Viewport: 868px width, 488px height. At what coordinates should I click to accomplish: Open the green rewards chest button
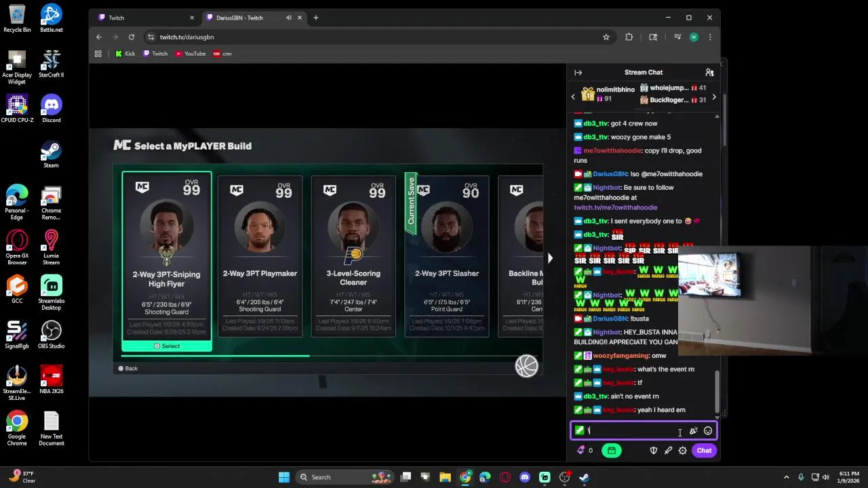click(611, 451)
